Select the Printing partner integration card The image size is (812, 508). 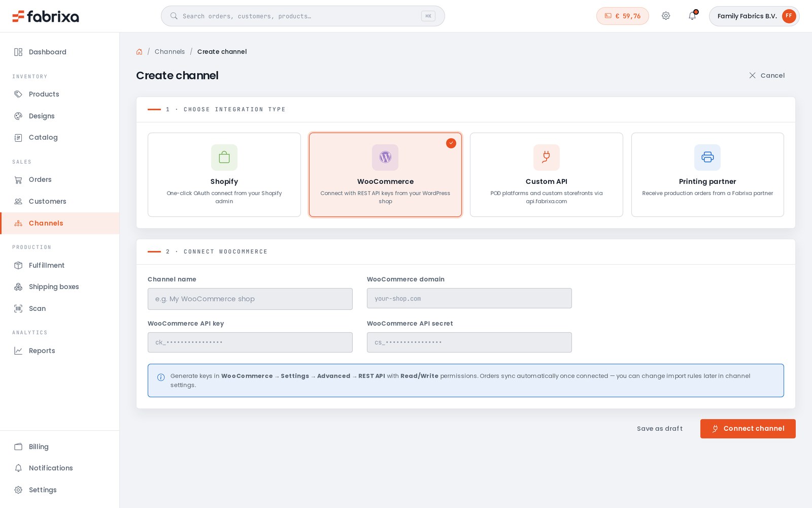click(707, 175)
